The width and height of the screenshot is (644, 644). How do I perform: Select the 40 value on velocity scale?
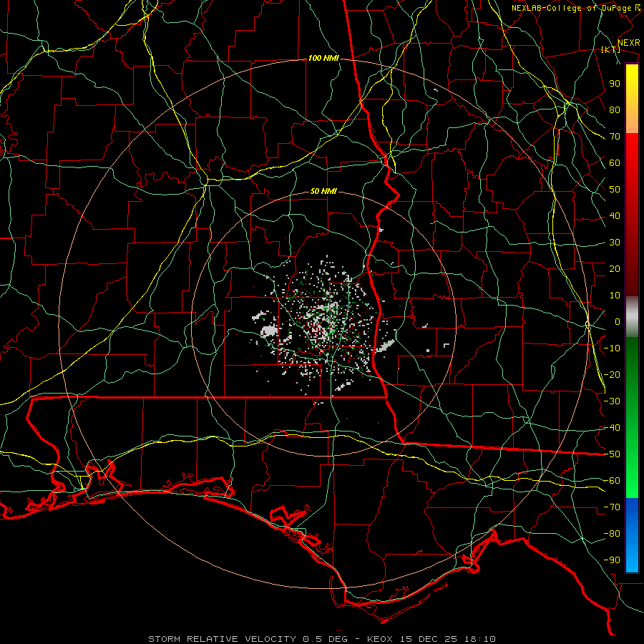(615, 216)
